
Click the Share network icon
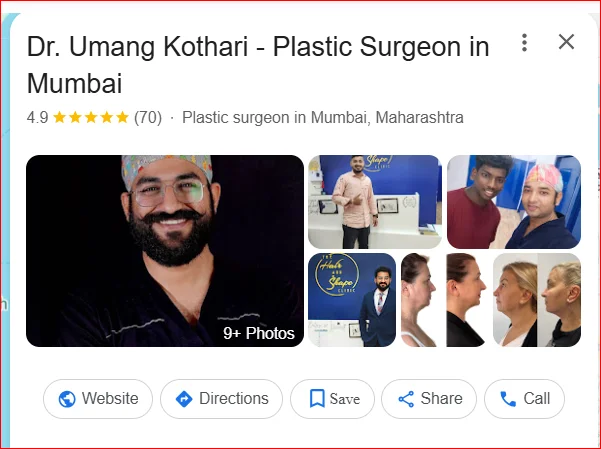[406, 399]
